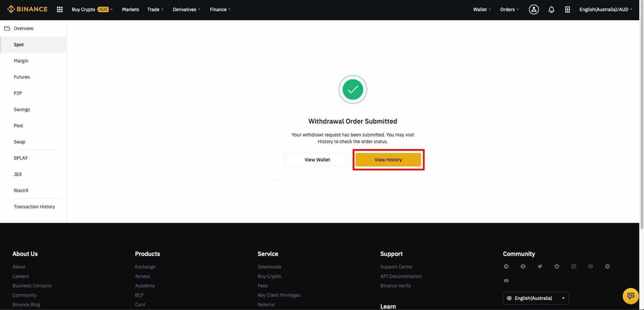Screen dimensions: 644x310
Task: Expand the Finance dropdown menu
Action: coord(220,9)
